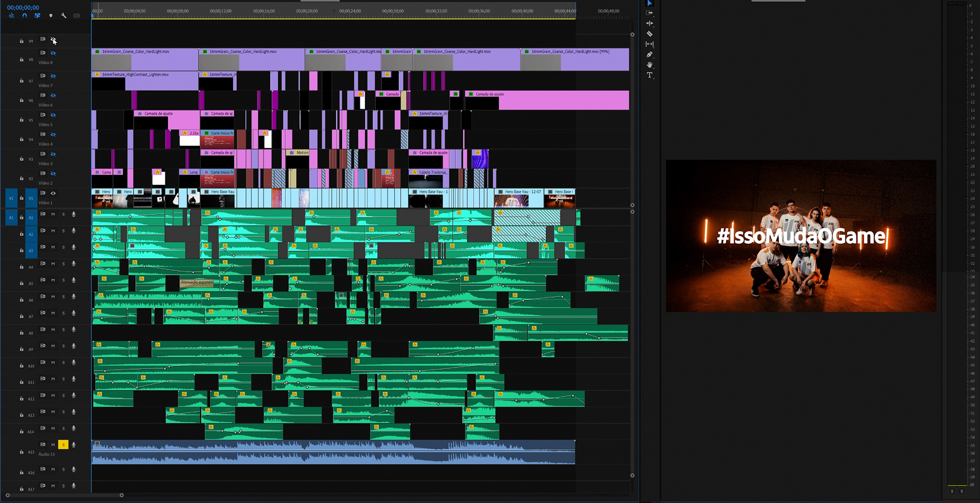This screenshot has width=980, height=503.
Task: Select Motion clip on track V3
Action: (298, 159)
